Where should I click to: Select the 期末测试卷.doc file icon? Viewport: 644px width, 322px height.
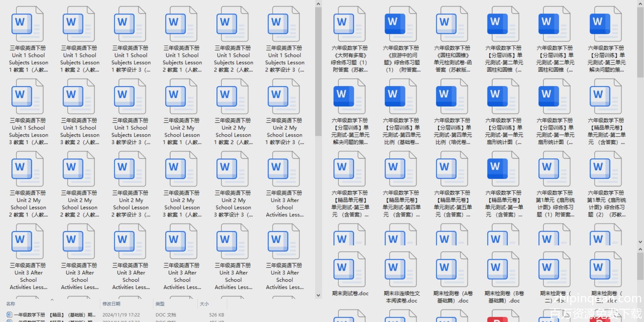point(349,270)
